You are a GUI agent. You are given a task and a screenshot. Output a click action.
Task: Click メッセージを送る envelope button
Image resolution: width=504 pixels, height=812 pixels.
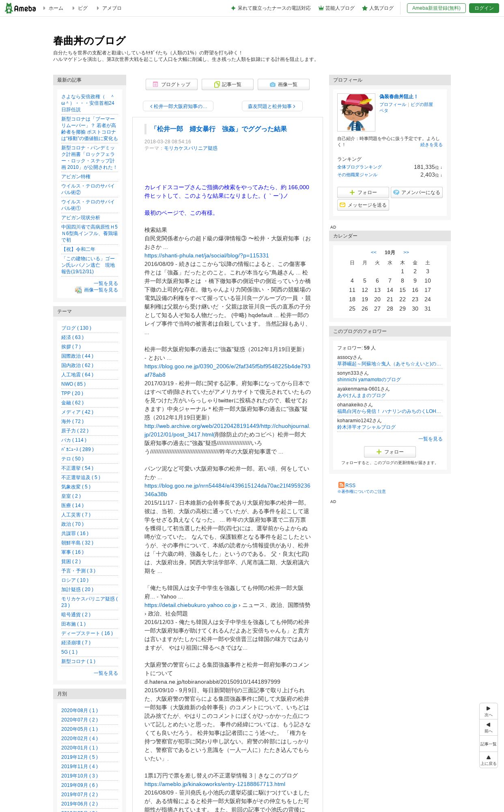click(363, 205)
